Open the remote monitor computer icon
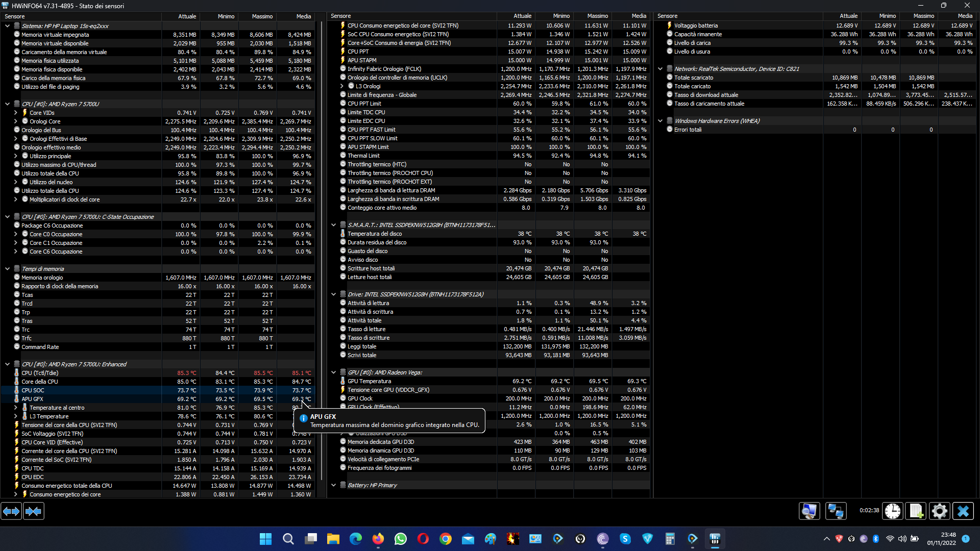The width and height of the screenshot is (980, 551). (x=810, y=511)
